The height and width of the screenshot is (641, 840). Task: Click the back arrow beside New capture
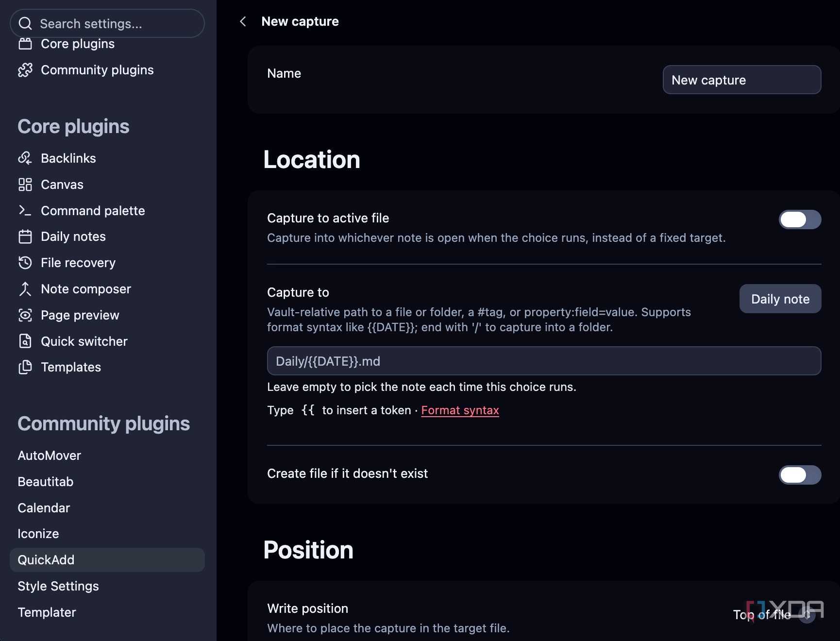click(243, 21)
